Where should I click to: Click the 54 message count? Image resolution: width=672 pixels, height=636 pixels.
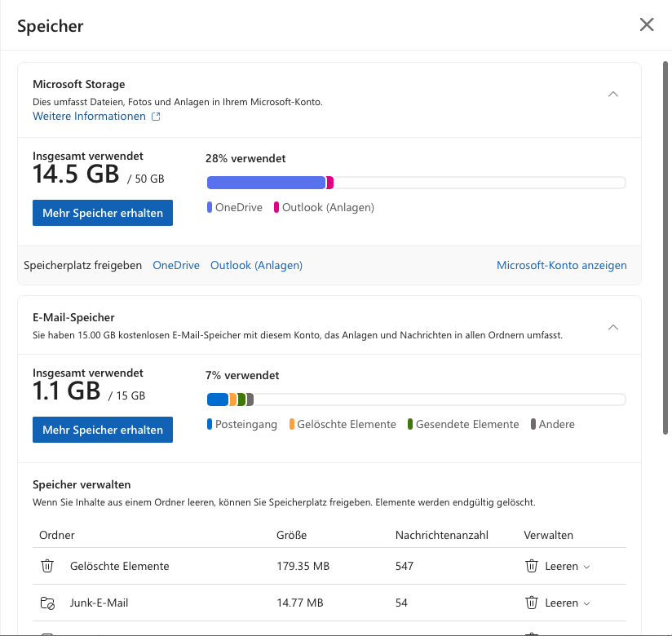pos(401,603)
